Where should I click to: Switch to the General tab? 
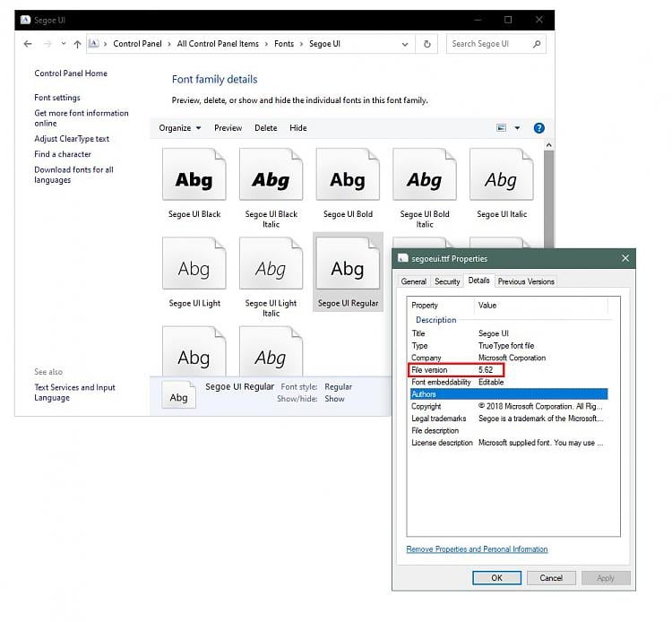point(414,281)
